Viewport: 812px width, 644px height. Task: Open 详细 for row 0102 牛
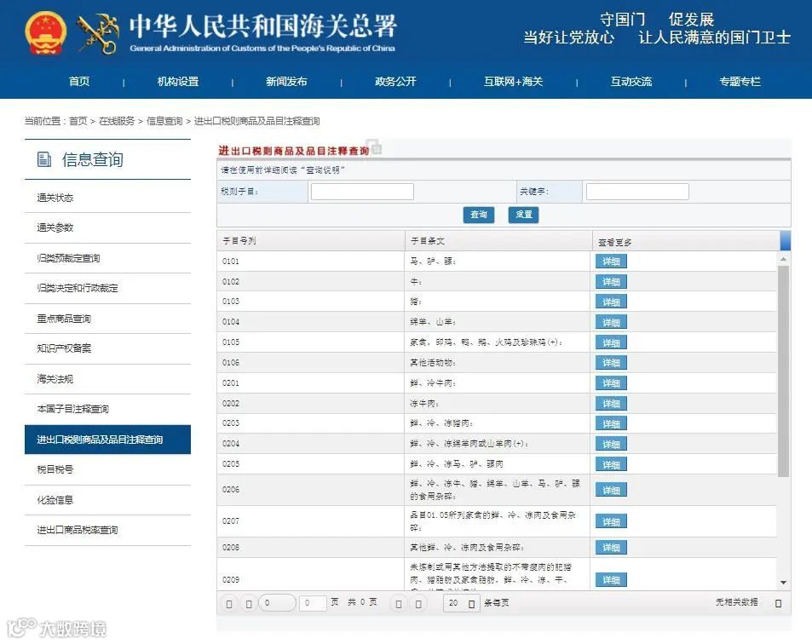pyautogui.click(x=611, y=282)
